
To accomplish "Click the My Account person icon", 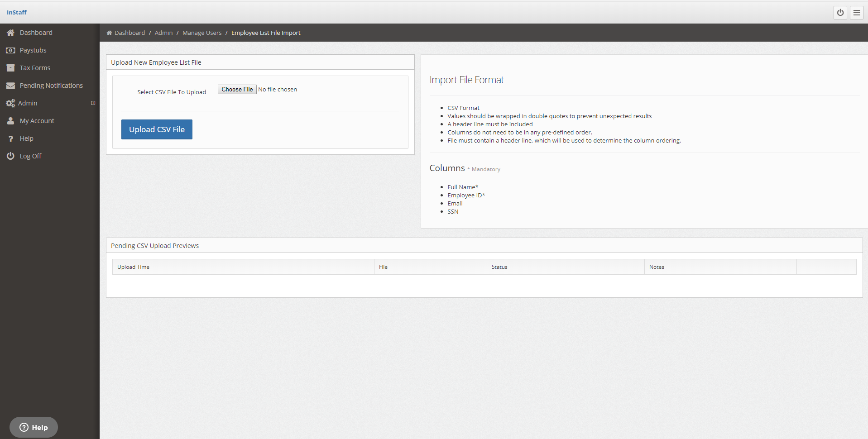I will click(11, 120).
